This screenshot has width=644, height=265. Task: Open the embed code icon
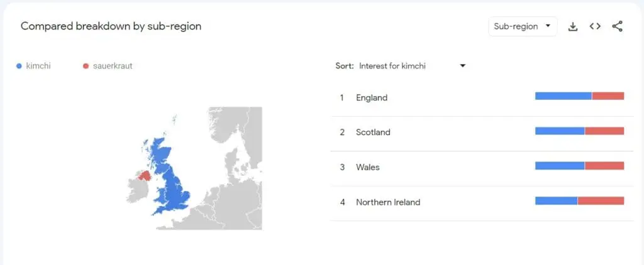[595, 26]
